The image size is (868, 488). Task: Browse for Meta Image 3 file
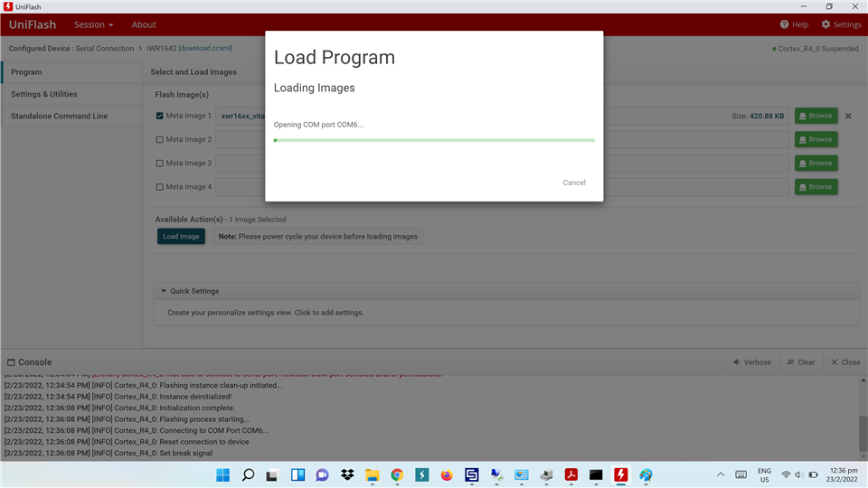(816, 164)
